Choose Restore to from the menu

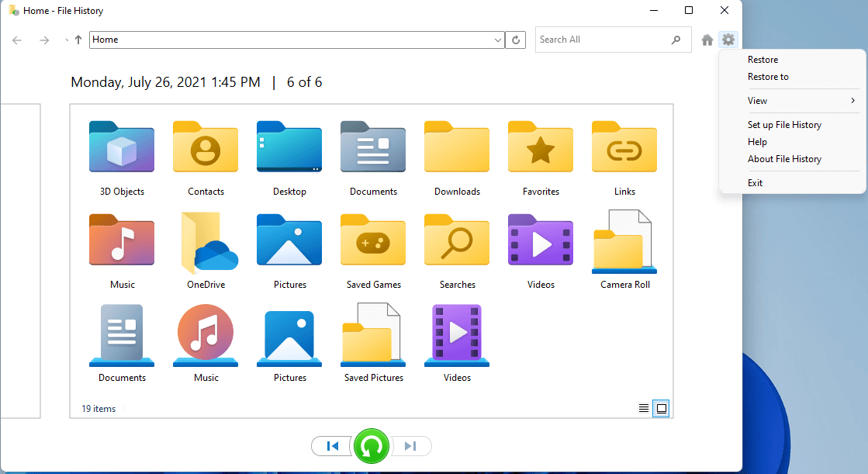coord(768,77)
